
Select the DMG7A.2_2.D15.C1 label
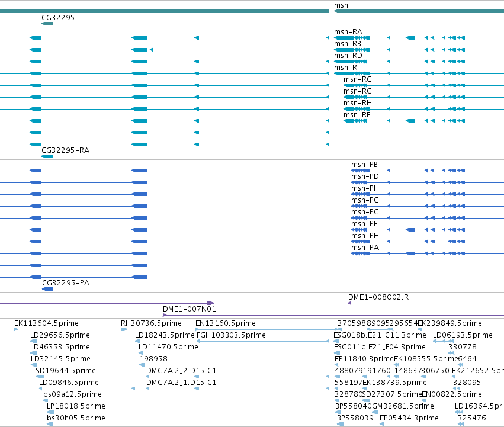(x=181, y=371)
